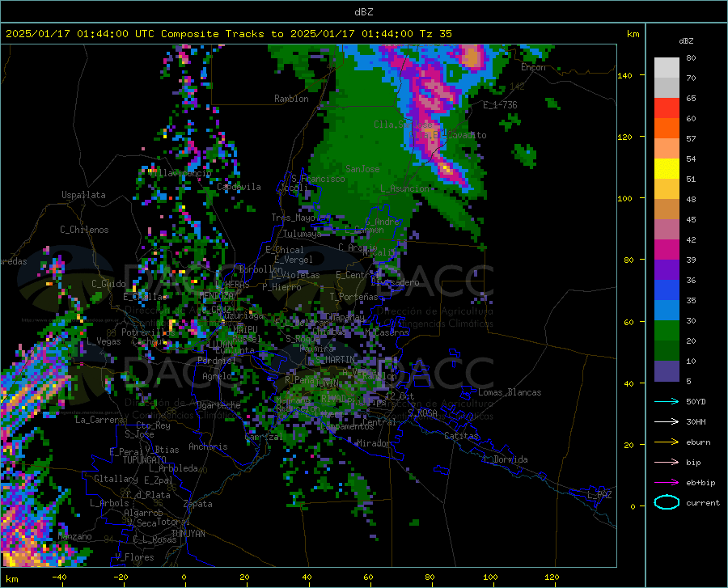Click the Tulumaya map label
The height and width of the screenshot is (588, 728).
coord(302,234)
